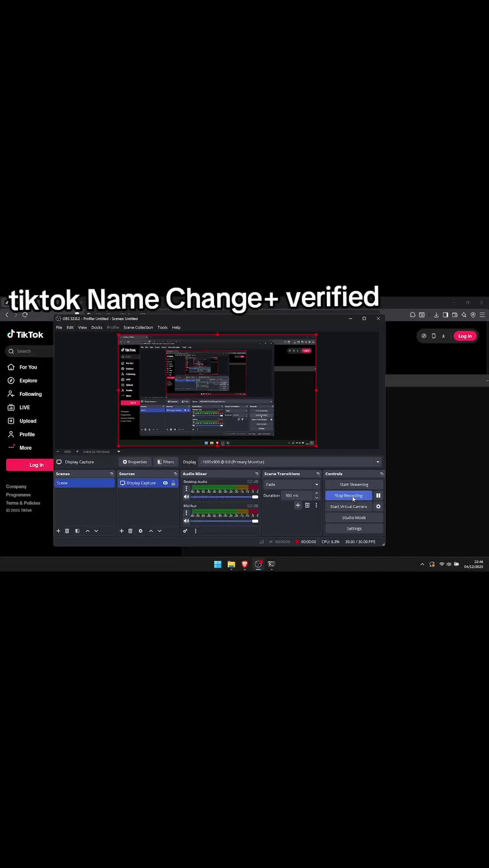The height and width of the screenshot is (868, 489).
Task: Remove selected scene with trash icon
Action: pos(67,531)
